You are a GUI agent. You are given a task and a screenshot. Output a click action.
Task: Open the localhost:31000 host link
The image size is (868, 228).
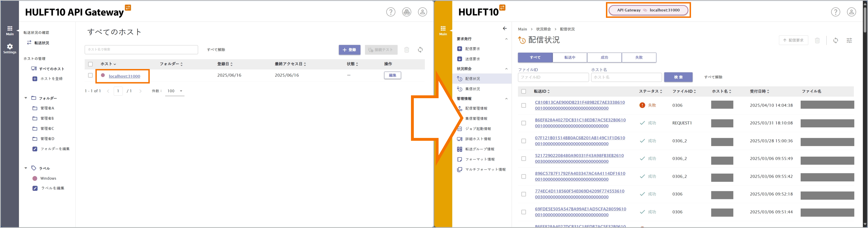124,76
